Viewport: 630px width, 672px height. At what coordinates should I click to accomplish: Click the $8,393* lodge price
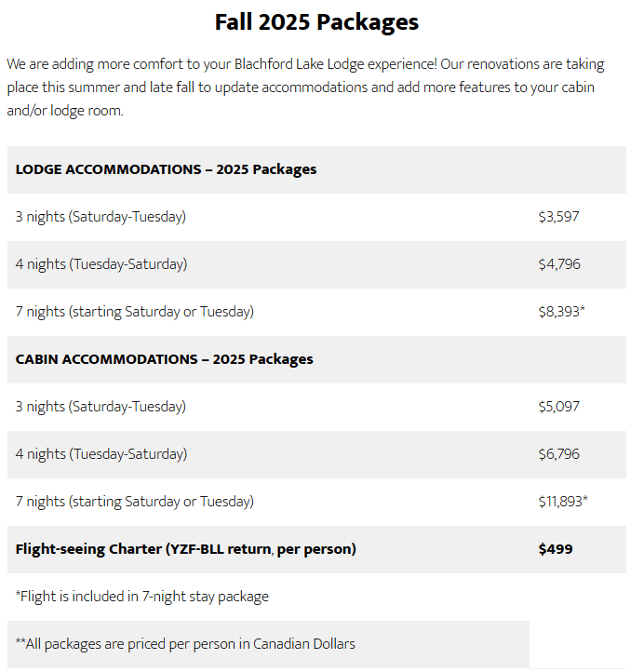point(561,312)
